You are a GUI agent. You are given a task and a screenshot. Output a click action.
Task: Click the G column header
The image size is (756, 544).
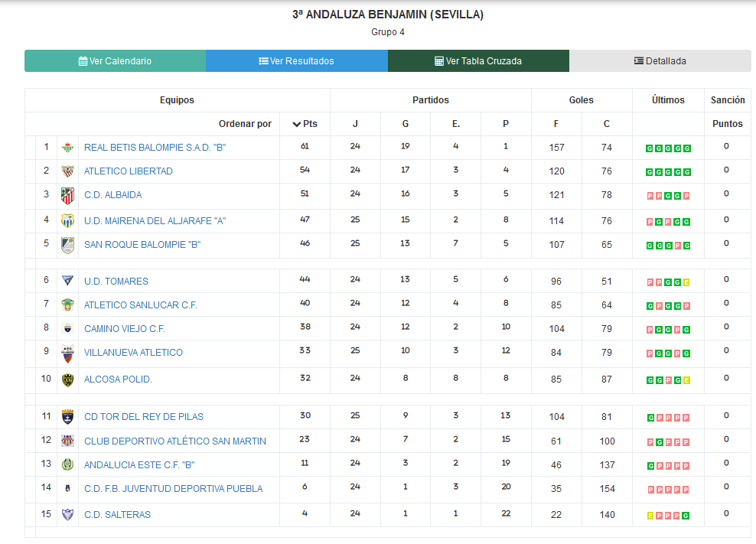[x=406, y=124]
